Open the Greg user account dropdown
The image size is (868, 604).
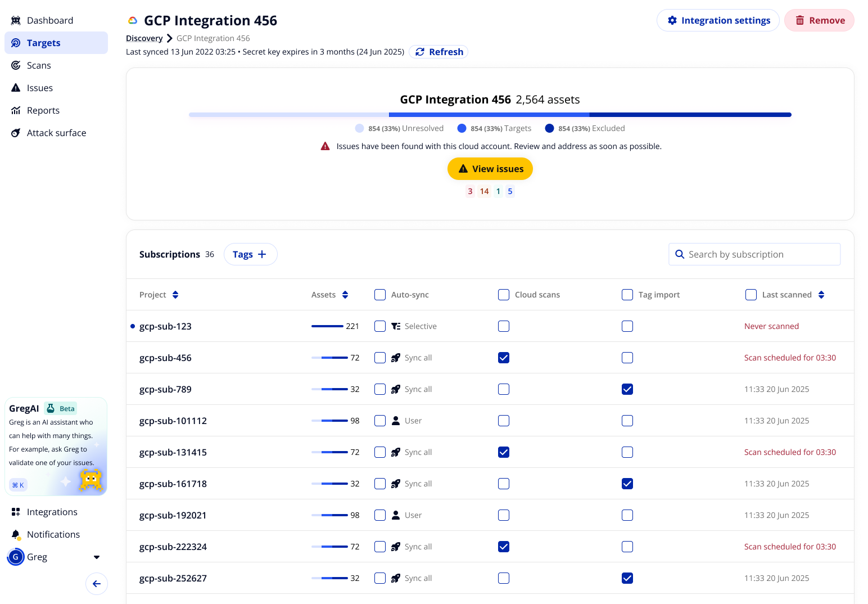(x=96, y=557)
